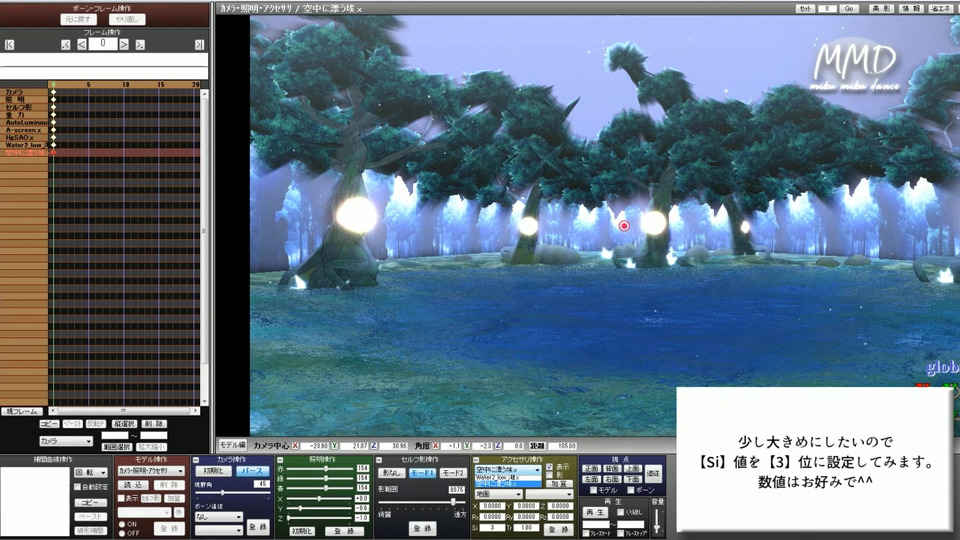Image resolution: width=960 pixels, height=540 pixels.
Task: Open accessory selection dropdown
Action: (508, 470)
